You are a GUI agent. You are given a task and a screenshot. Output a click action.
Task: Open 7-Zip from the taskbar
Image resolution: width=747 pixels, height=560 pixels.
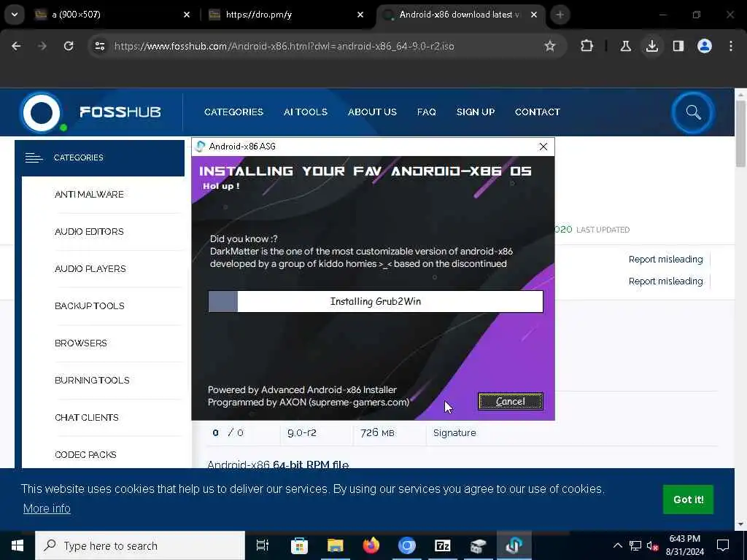(x=442, y=545)
